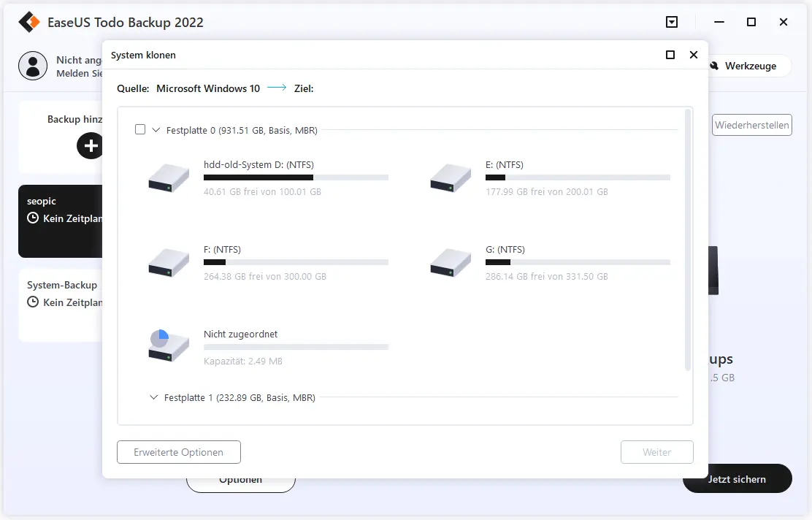This screenshot has height=520, width=812.
Task: Click the plus icon to add backup
Action: point(90,145)
